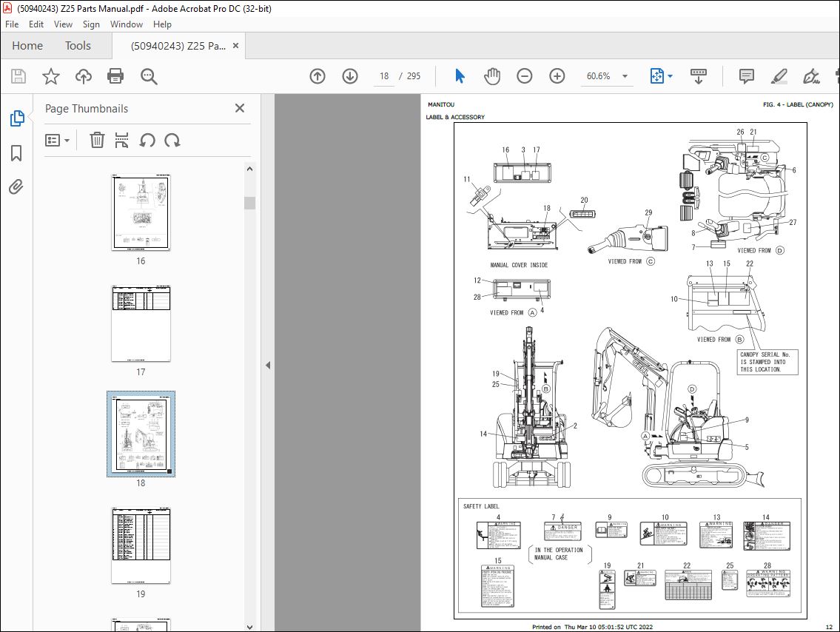This screenshot has height=632, width=840.
Task: Switch to the Home tab
Action: pyautogui.click(x=27, y=46)
